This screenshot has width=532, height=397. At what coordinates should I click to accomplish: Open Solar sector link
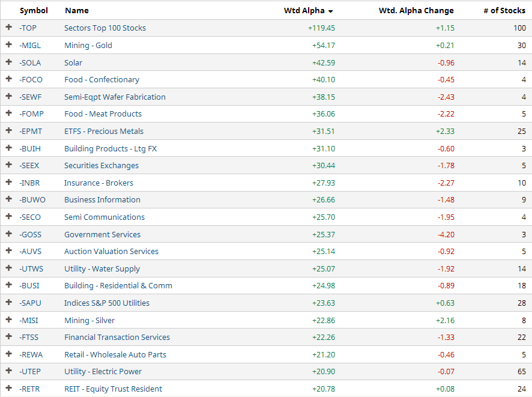click(x=73, y=63)
